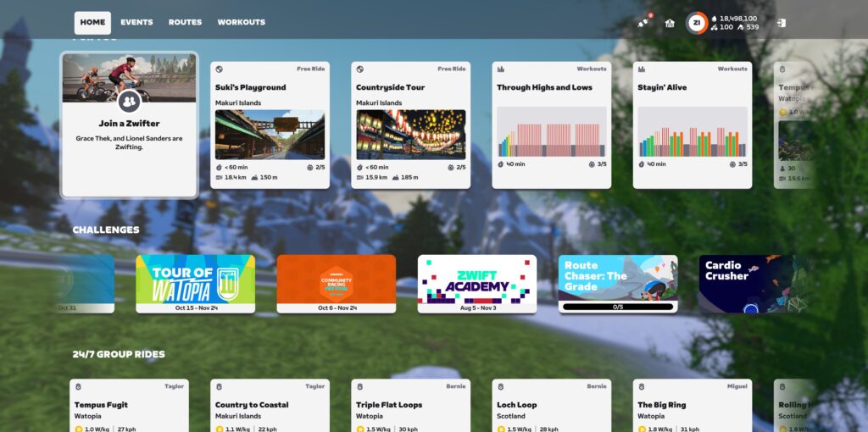The image size is (868, 432).
Task: Click the 15.9 km distance icon
Action: click(359, 178)
